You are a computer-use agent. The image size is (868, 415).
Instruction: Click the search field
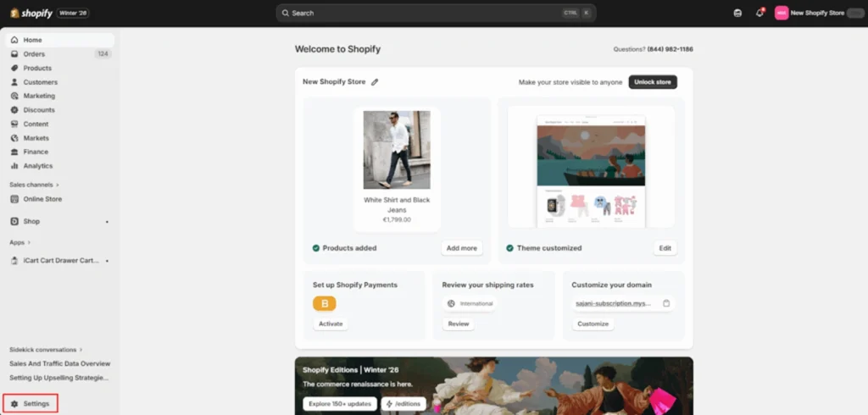(x=437, y=13)
